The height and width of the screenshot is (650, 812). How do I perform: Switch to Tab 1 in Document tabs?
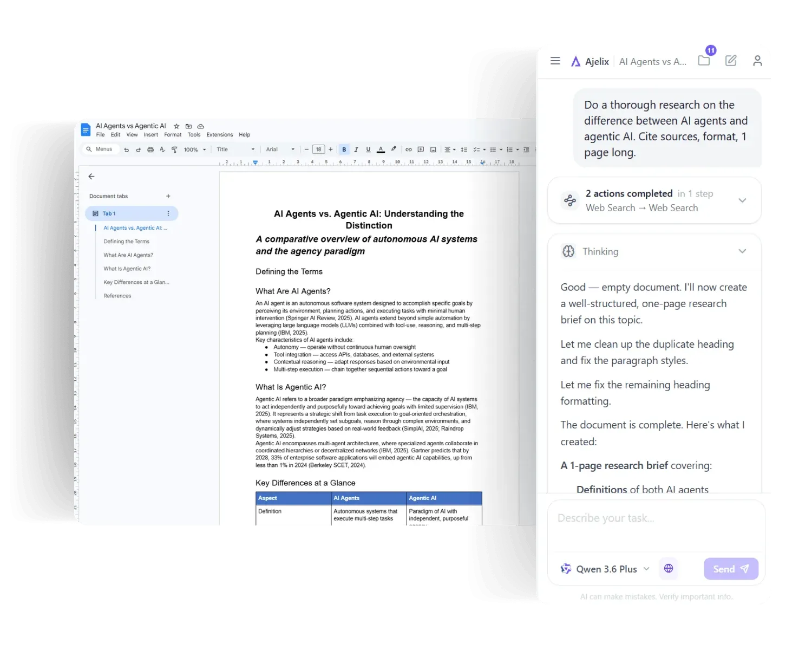pyautogui.click(x=109, y=213)
